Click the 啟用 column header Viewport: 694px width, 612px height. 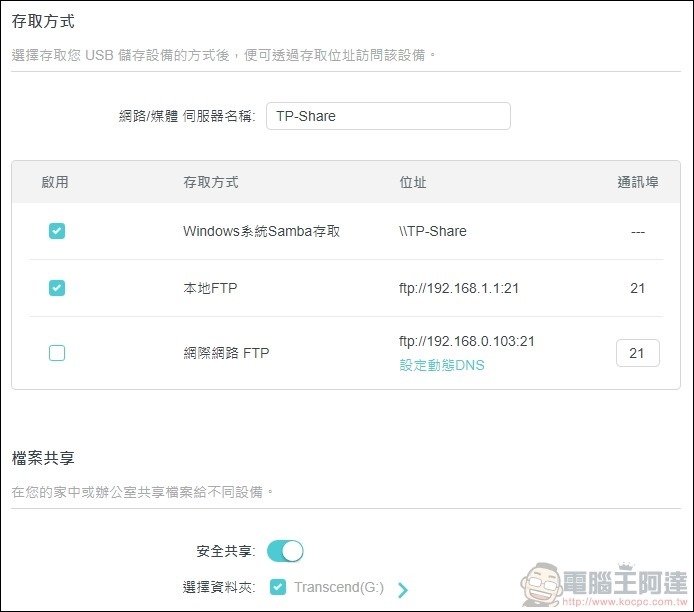[x=55, y=182]
